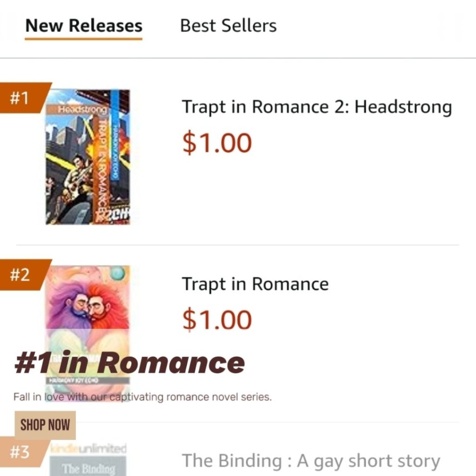The image size is (476, 476).
Task: Open the Trapt in Romance 2: Headstrong title
Action: (316, 107)
